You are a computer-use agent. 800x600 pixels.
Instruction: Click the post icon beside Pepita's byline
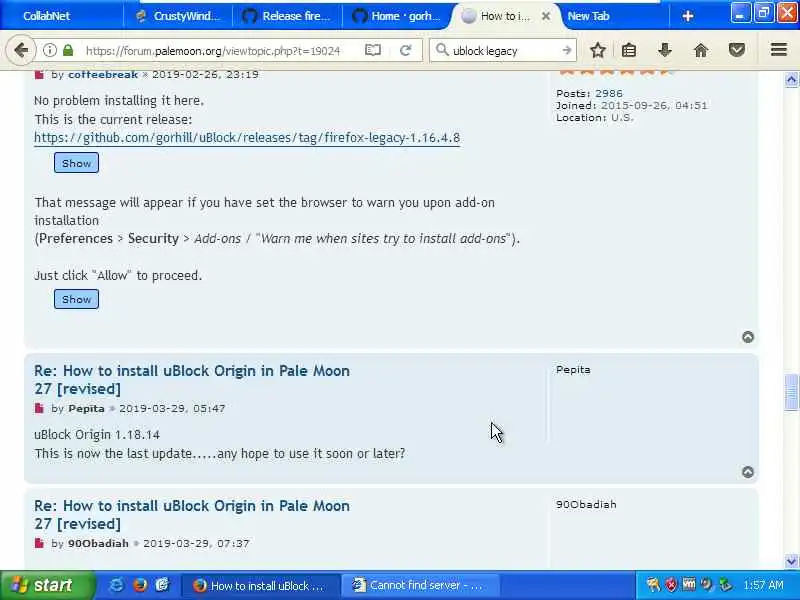39,409
